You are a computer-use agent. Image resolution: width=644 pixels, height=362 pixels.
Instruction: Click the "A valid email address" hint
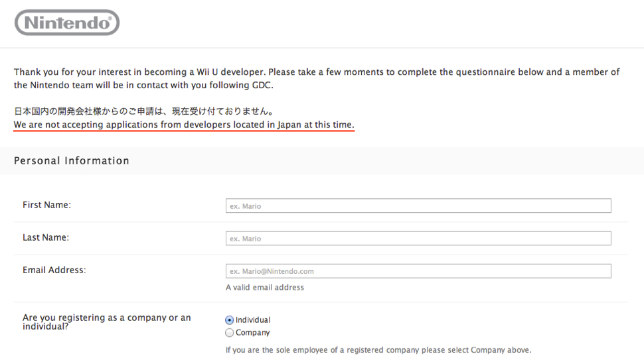[265, 288]
